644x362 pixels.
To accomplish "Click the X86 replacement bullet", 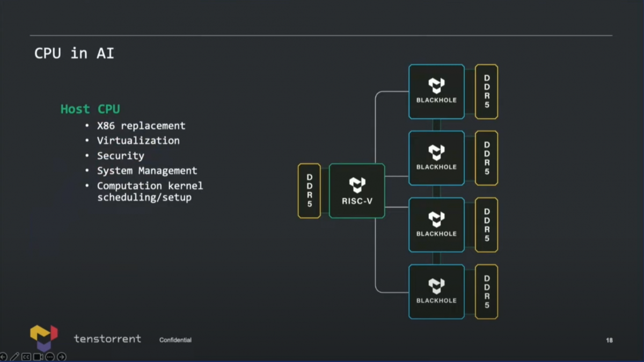I will pos(141,126).
